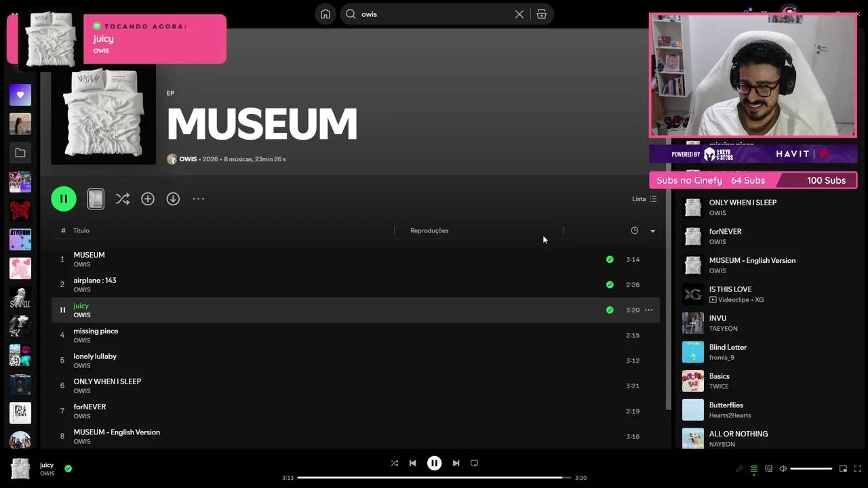868x488 pixels.
Task: Play track 'missing piece'
Action: point(355,335)
